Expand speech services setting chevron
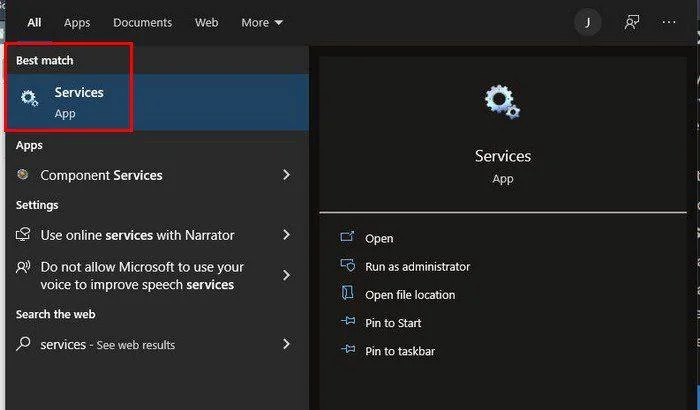The height and width of the screenshot is (410, 700). (x=287, y=275)
